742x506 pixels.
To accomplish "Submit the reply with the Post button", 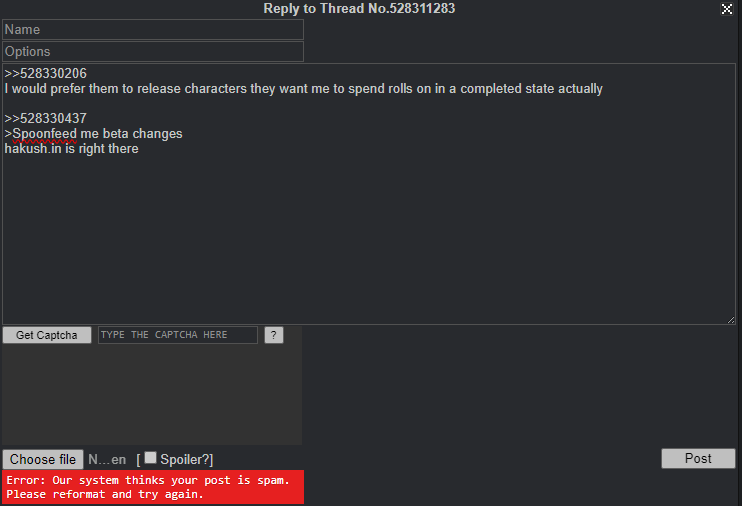I will click(698, 458).
